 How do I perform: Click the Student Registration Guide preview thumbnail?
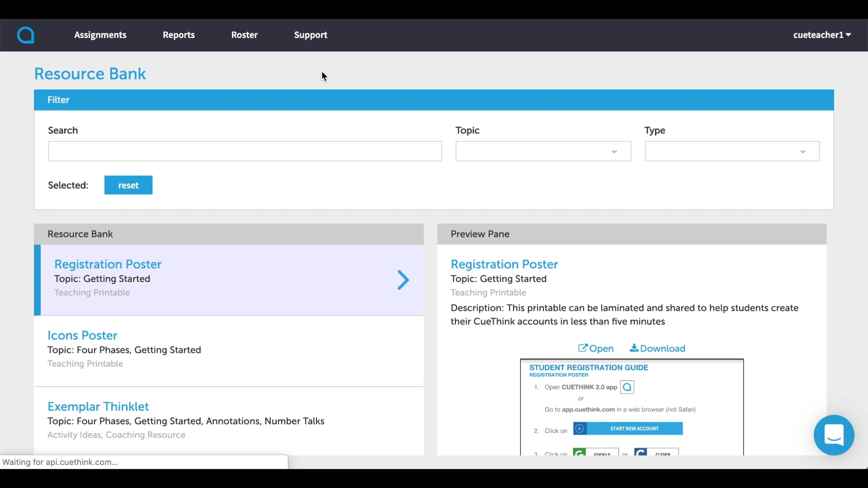pos(631,407)
